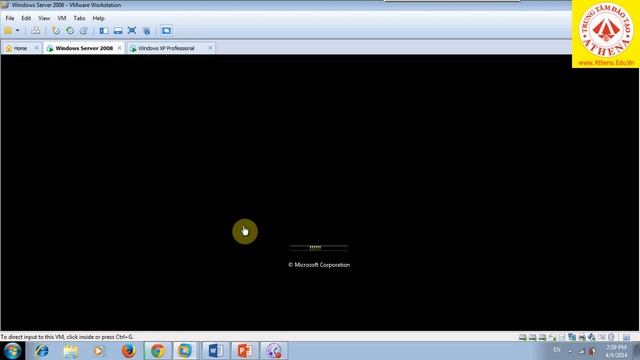Open the network signal tray icon
The image size is (640, 360).
pyautogui.click(x=581, y=351)
